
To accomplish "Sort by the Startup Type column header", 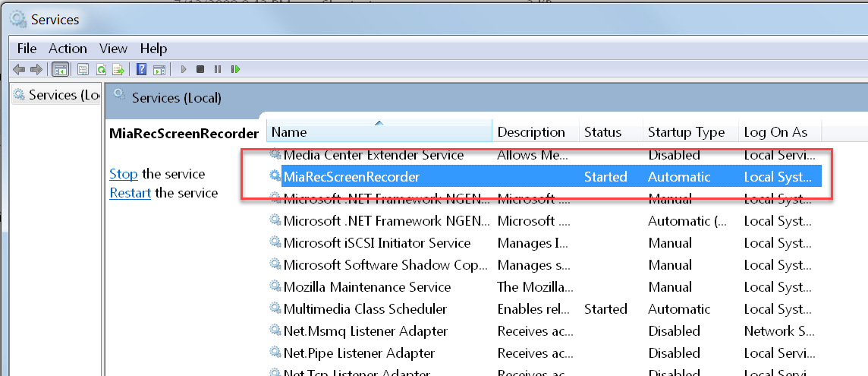I will (x=686, y=132).
